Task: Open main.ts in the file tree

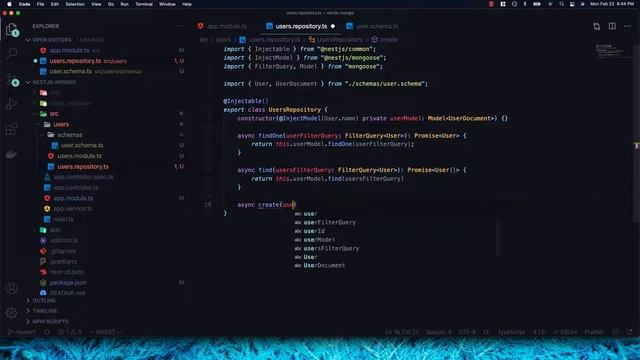Action: [63, 220]
